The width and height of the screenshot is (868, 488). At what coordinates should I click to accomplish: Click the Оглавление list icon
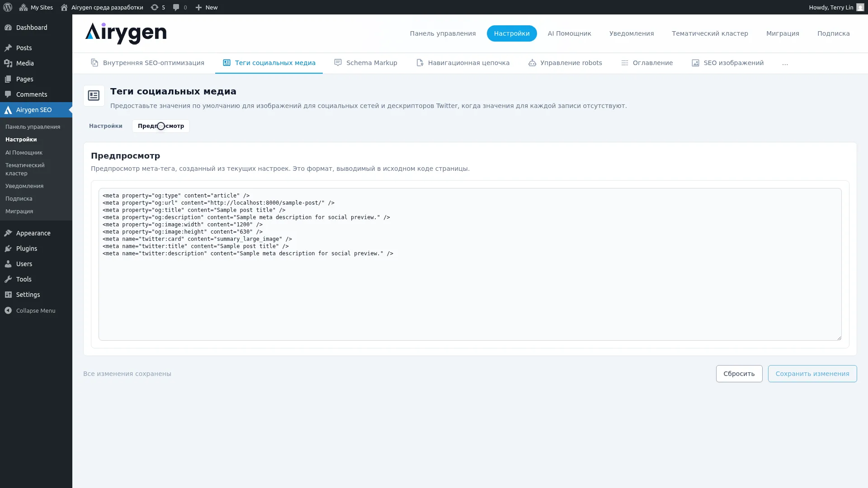tap(625, 63)
